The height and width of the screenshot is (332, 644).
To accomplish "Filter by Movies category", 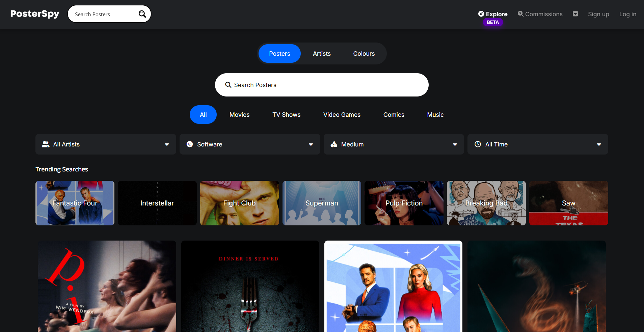I will (x=240, y=115).
